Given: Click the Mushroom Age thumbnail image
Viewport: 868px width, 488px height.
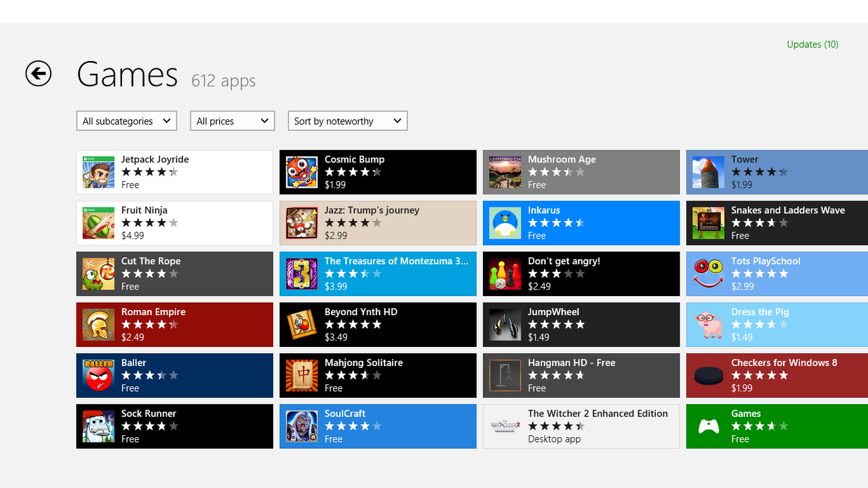Looking at the screenshot, I should tap(505, 172).
